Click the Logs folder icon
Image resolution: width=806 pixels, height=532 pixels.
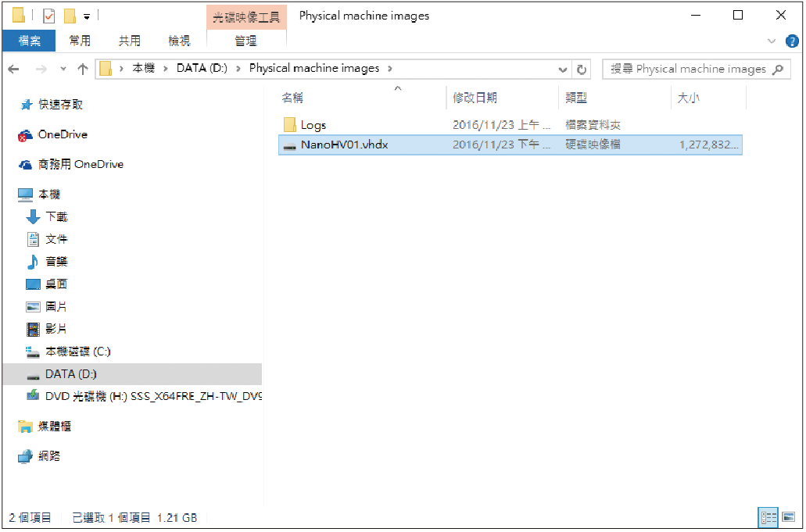pyautogui.click(x=289, y=125)
